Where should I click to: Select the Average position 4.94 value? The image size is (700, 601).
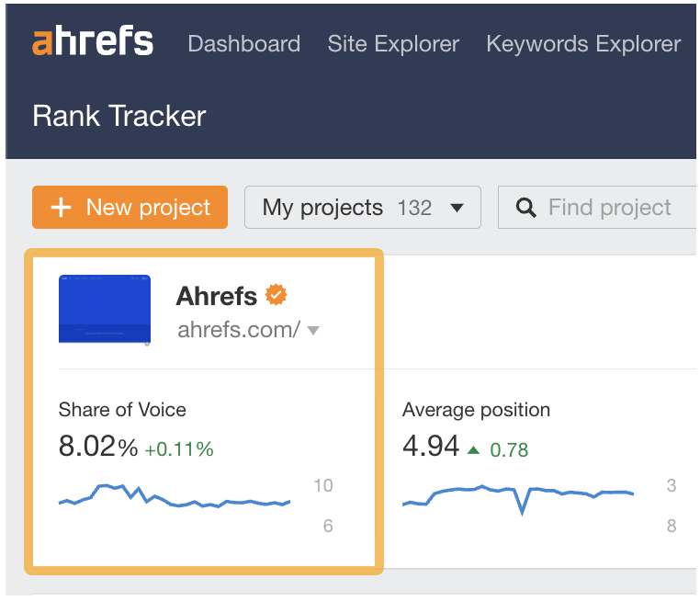(431, 447)
